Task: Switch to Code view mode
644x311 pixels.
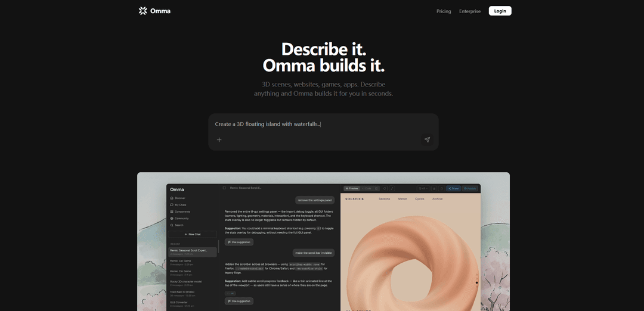Action: (367, 188)
